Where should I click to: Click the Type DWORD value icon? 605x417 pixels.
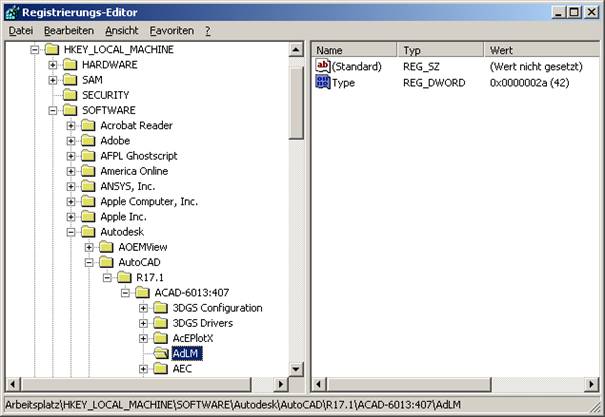[323, 82]
